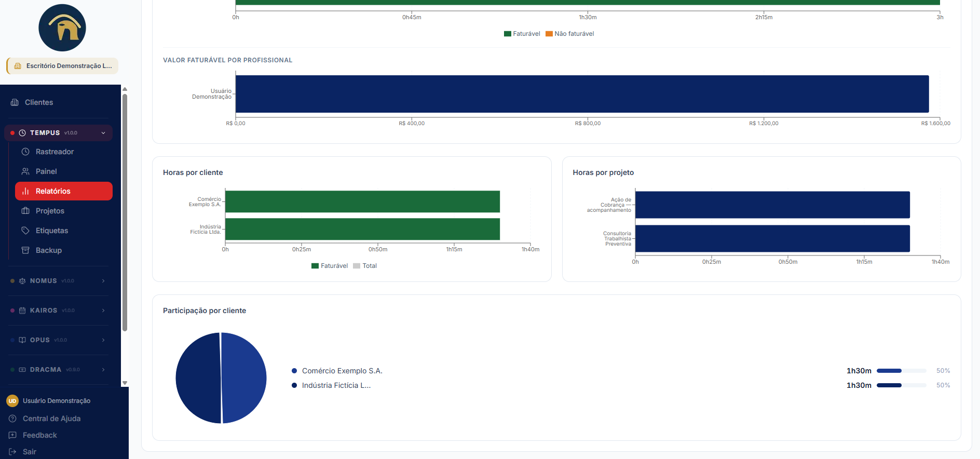The height and width of the screenshot is (459, 980).
Task: Click the Projetos briefcase icon
Action: pyautogui.click(x=25, y=211)
